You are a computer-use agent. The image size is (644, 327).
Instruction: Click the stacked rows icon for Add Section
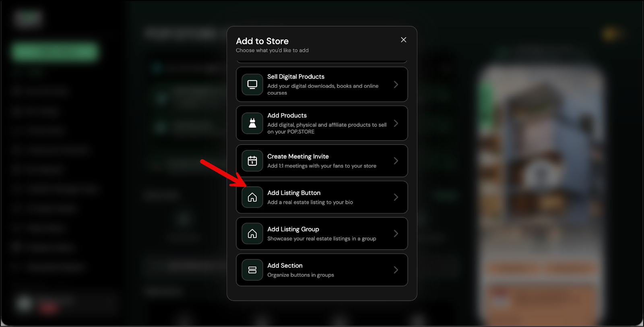[252, 270]
